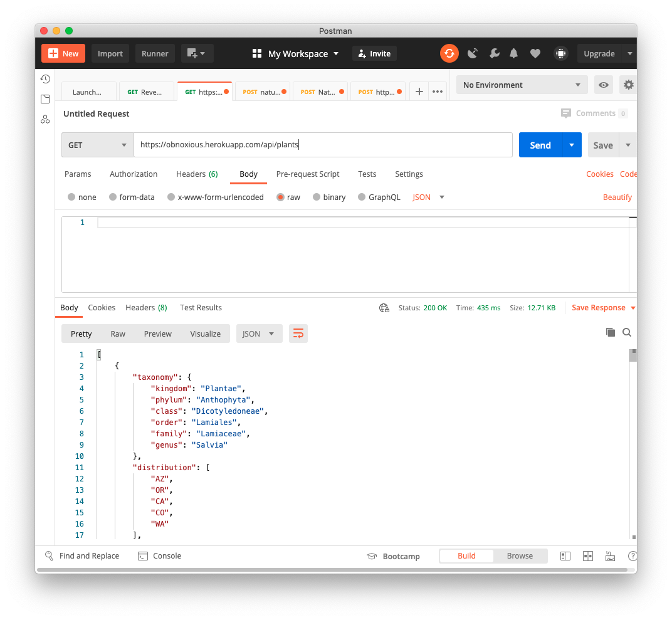Click the Import button
This screenshot has width=672, height=620.
point(110,53)
